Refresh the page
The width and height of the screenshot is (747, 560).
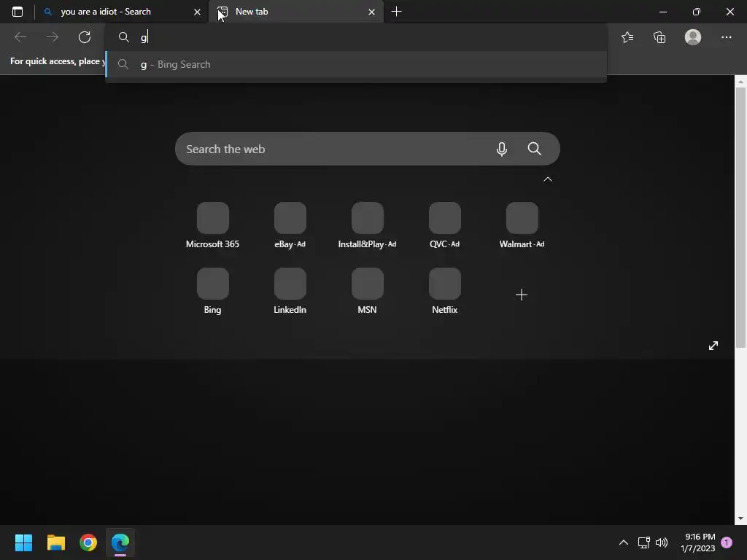pos(85,37)
